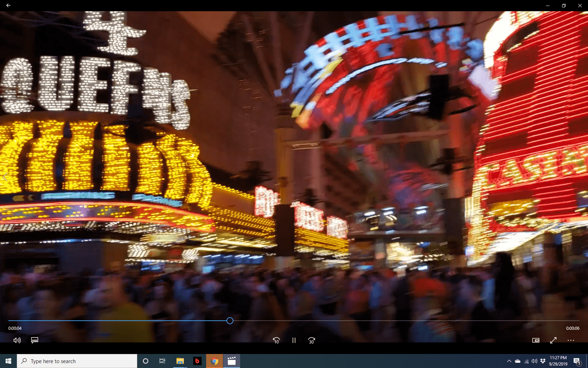588x368 pixels.
Task: Switch to mini view mode
Action: pos(536,340)
